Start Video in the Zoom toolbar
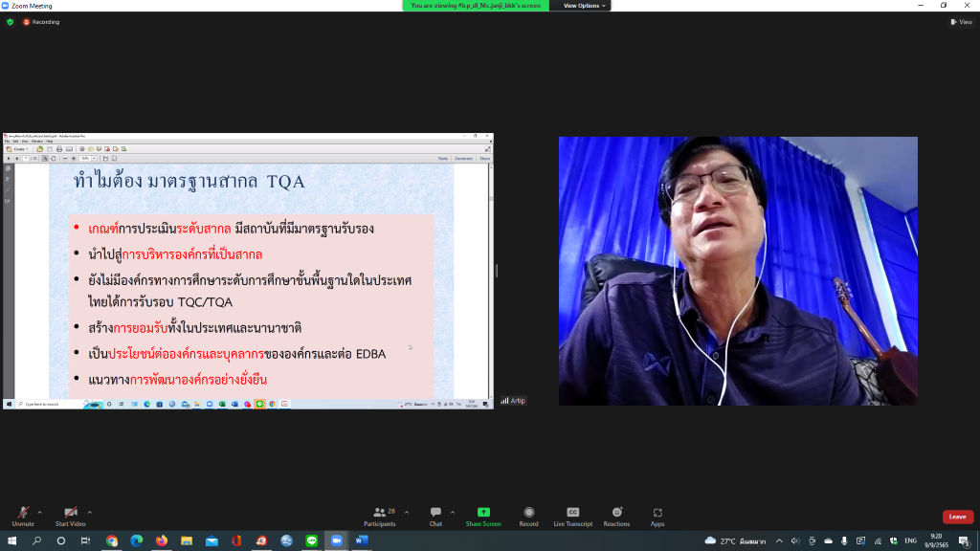Viewport: 980px width, 551px height. click(71, 517)
